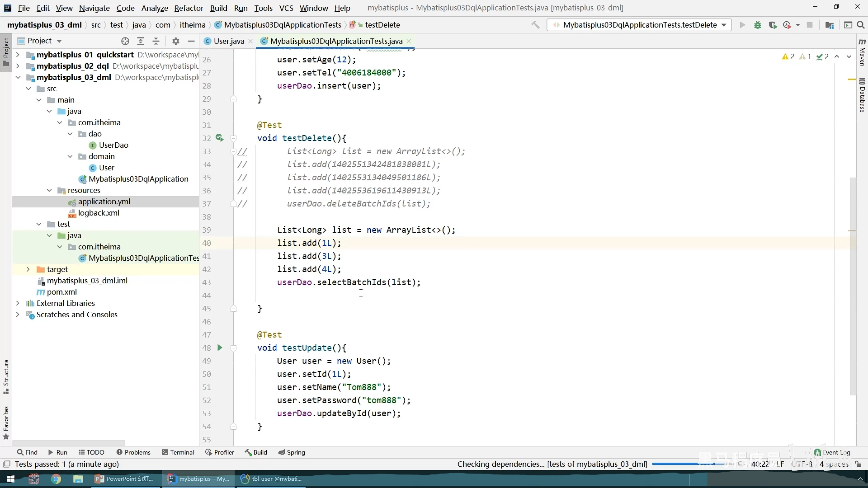The height and width of the screenshot is (488, 868).
Task: Expand the External Libraries node
Action: [x=18, y=303]
